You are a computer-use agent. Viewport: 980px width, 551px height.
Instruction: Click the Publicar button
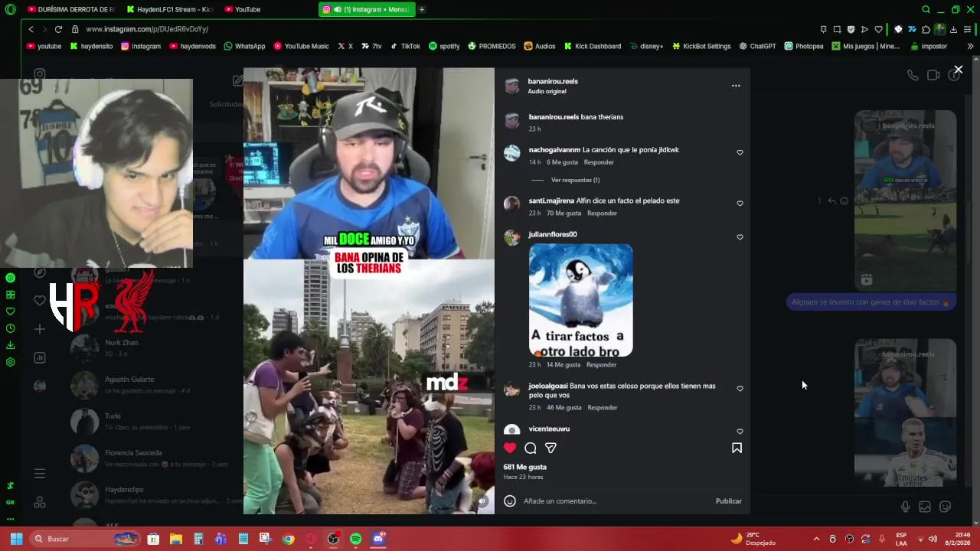(x=728, y=501)
